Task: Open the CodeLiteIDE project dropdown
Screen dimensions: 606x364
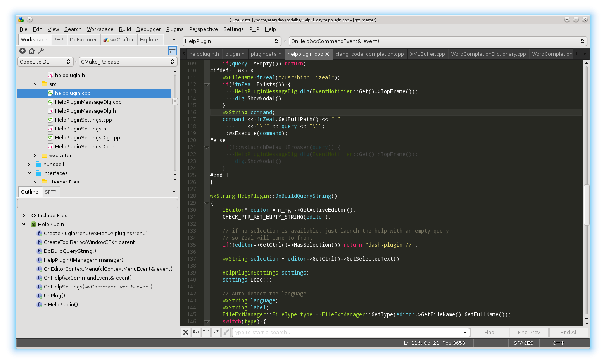Action: coord(45,62)
